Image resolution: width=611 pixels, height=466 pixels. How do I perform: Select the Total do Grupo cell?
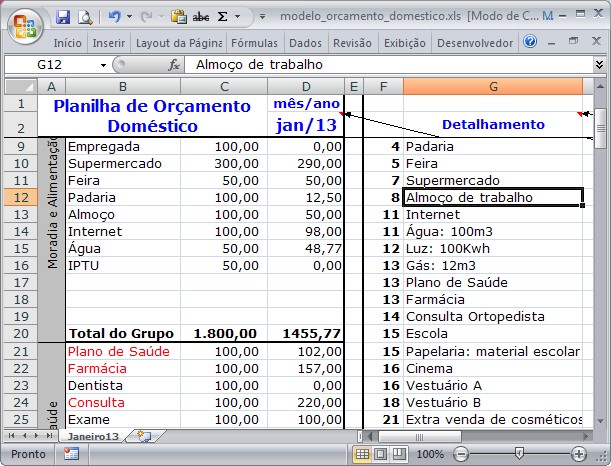(x=123, y=334)
